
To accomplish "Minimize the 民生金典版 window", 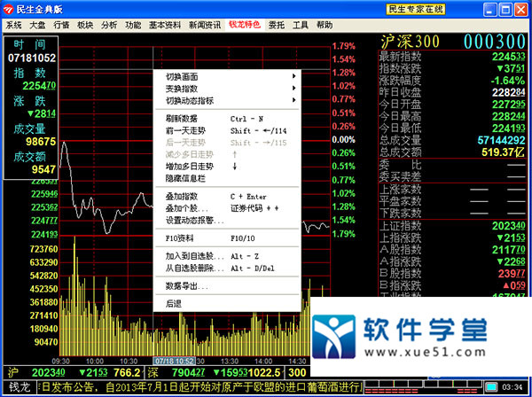I will click(x=489, y=10).
